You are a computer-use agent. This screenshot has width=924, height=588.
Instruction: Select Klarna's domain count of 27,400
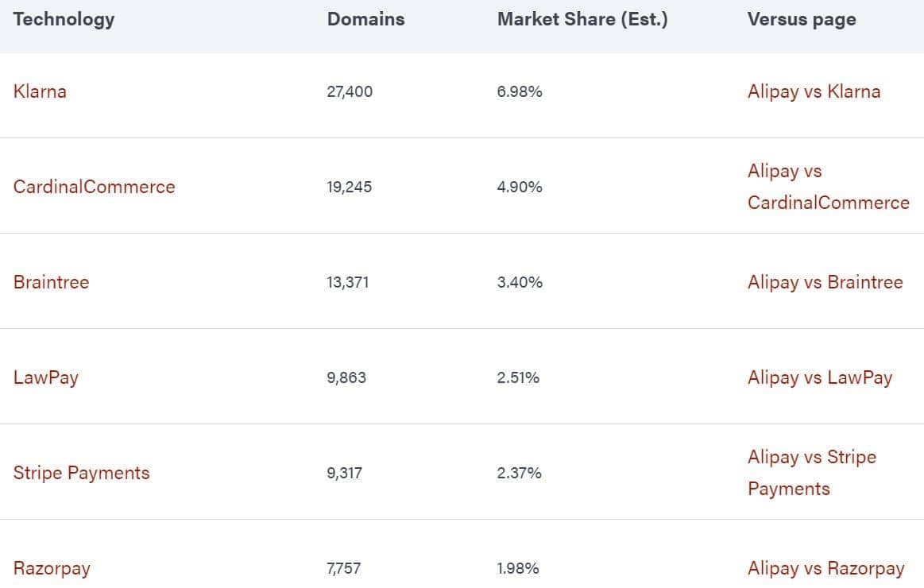click(x=350, y=91)
